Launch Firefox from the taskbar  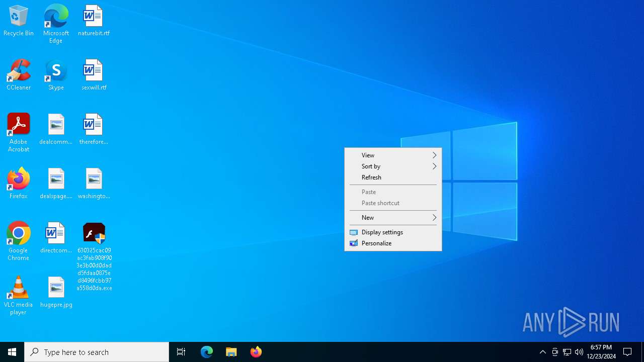[256, 352]
